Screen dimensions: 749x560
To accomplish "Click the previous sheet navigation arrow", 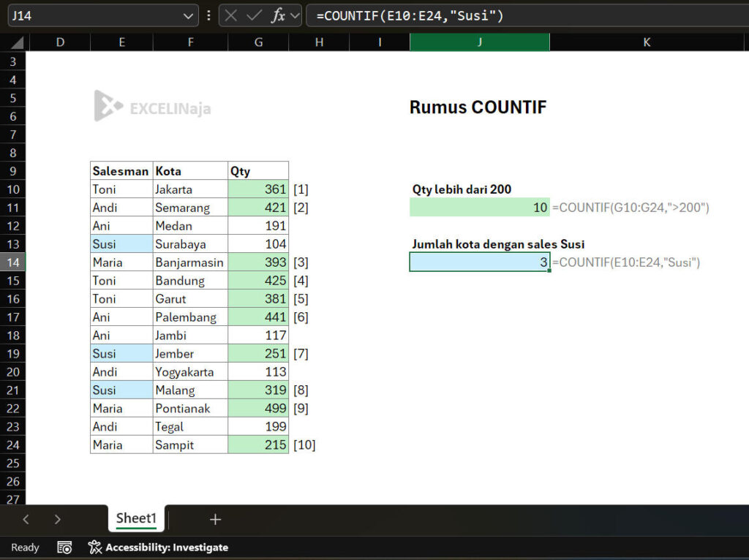I will [x=26, y=518].
